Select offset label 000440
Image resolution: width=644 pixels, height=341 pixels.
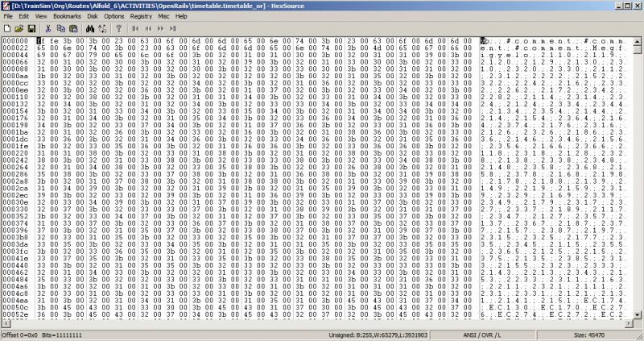click(15, 265)
